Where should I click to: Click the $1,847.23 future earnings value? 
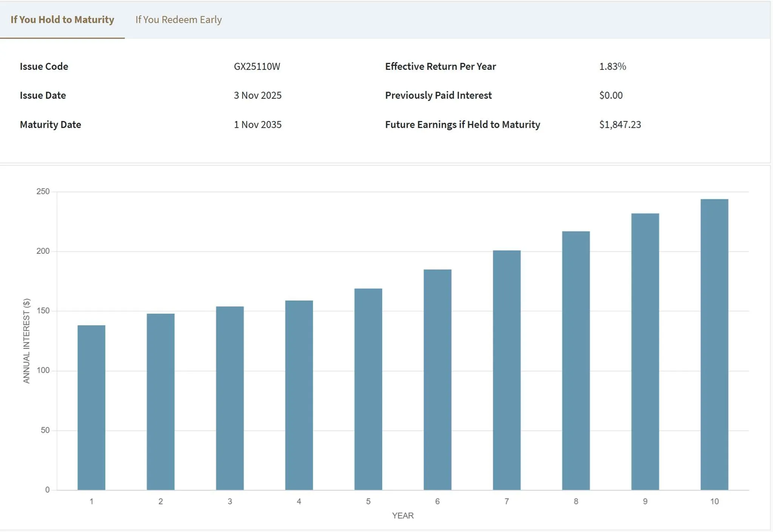tap(620, 125)
